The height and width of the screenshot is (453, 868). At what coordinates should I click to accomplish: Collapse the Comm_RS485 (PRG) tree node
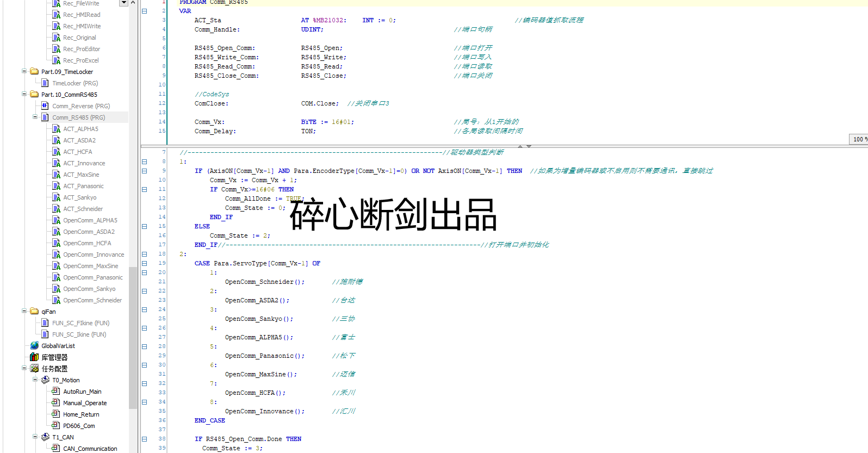click(35, 117)
